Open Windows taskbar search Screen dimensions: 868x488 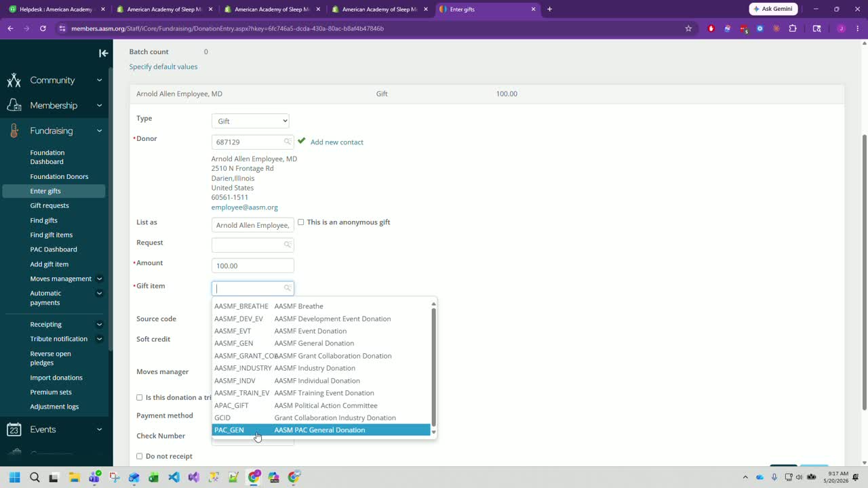(35, 477)
